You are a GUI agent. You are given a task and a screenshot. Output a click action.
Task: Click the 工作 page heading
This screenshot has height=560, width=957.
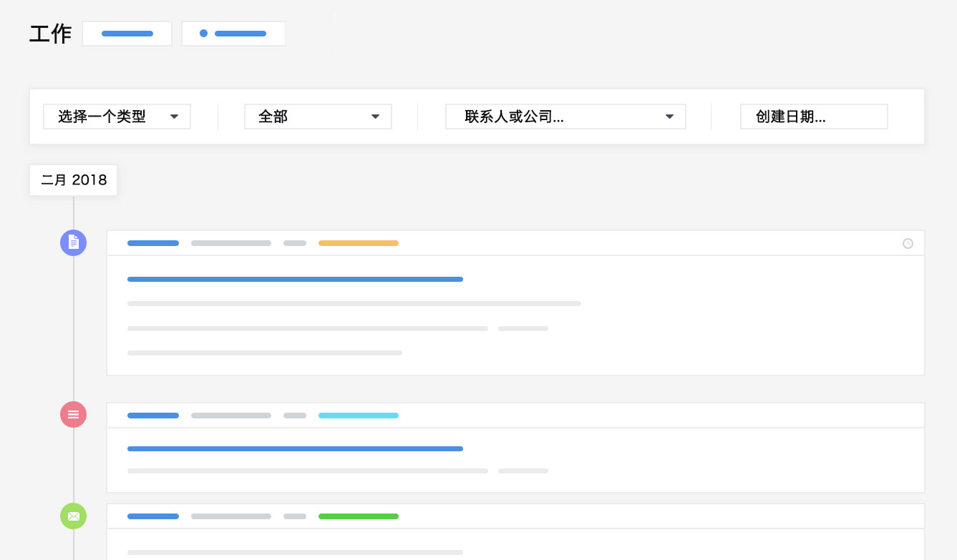click(50, 34)
